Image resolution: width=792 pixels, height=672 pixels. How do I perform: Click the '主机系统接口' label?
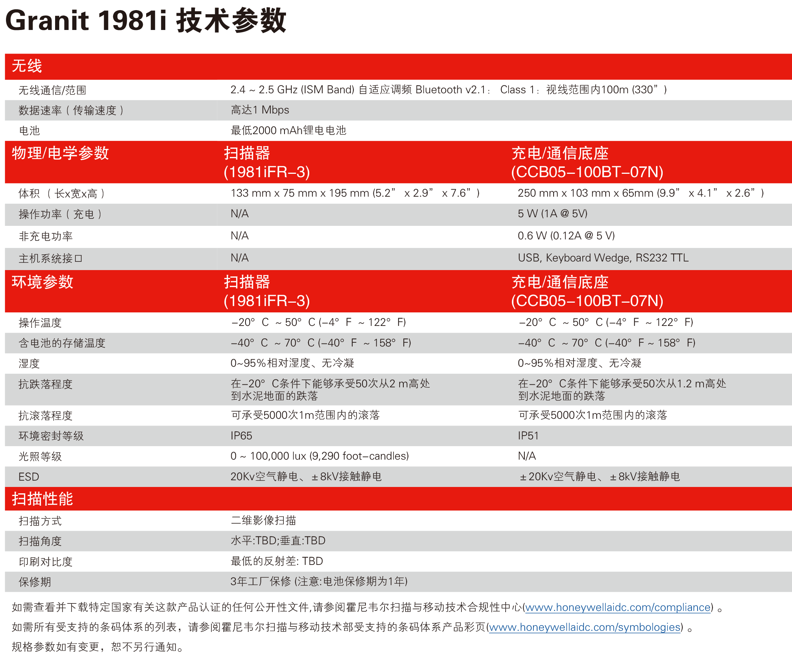pyautogui.click(x=51, y=259)
